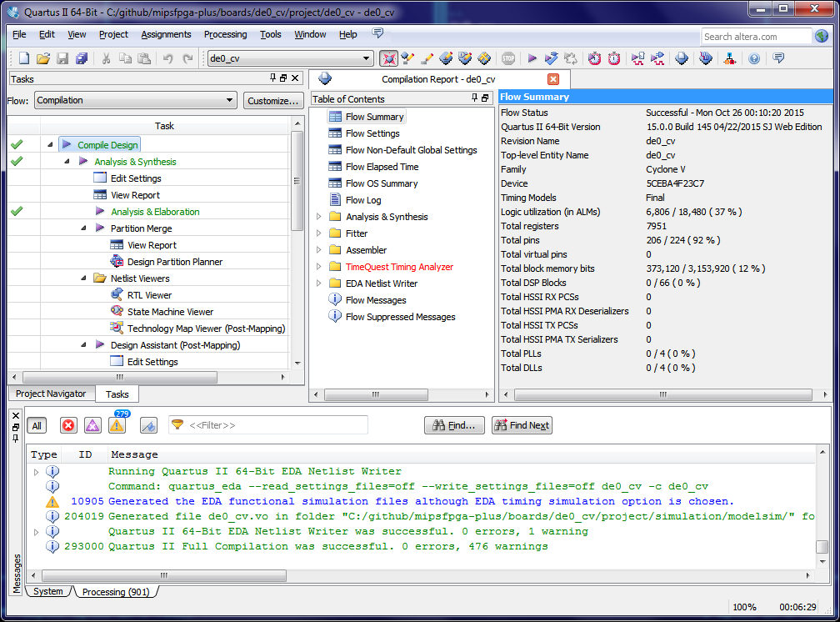Click the New file toolbar icon
Image resolution: width=840 pixels, height=622 pixels.
pyautogui.click(x=24, y=58)
